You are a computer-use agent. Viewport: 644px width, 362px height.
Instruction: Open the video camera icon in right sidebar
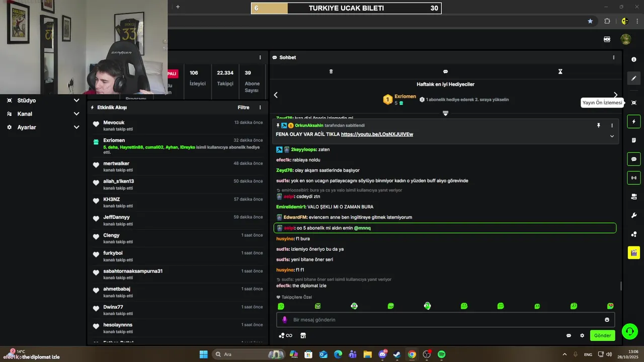tap(633, 197)
